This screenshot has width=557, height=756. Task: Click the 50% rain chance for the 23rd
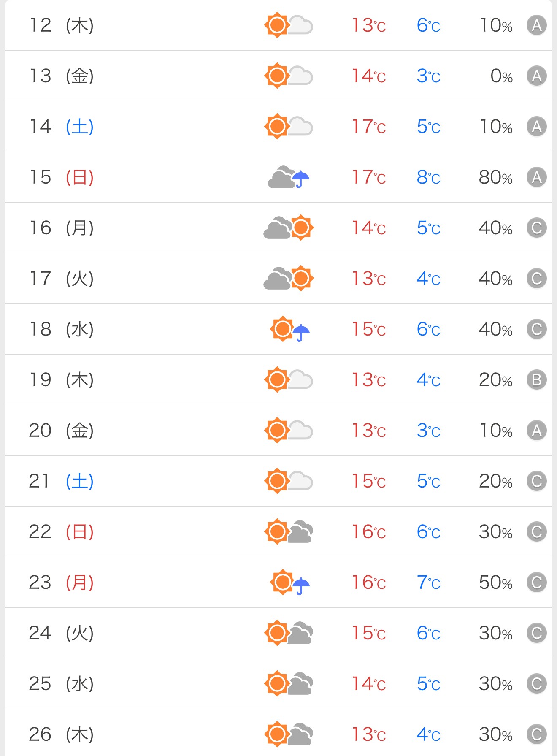coord(495,583)
